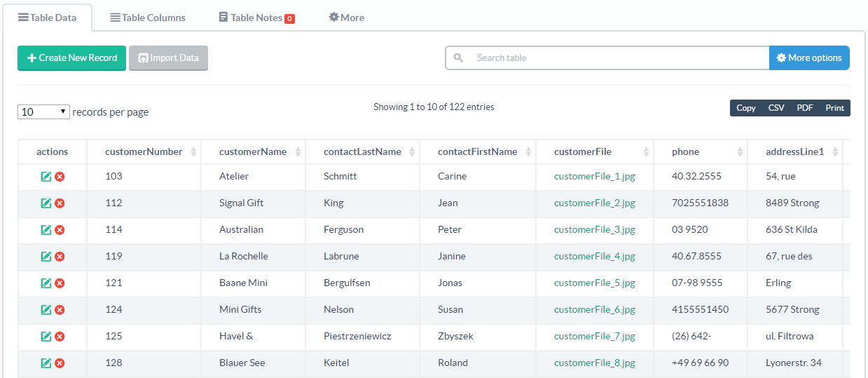Screen dimensions: 868x378
Task: Delete customer 128 Blauer See record
Action: (60, 363)
